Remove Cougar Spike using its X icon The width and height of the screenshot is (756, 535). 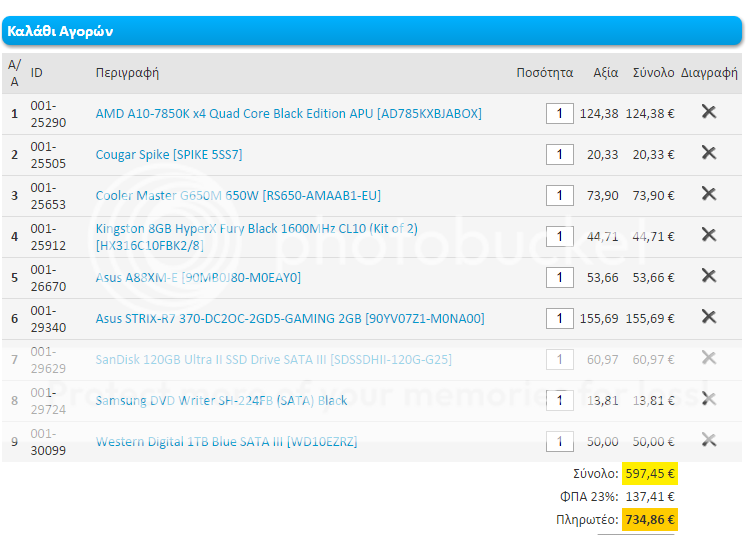(709, 153)
